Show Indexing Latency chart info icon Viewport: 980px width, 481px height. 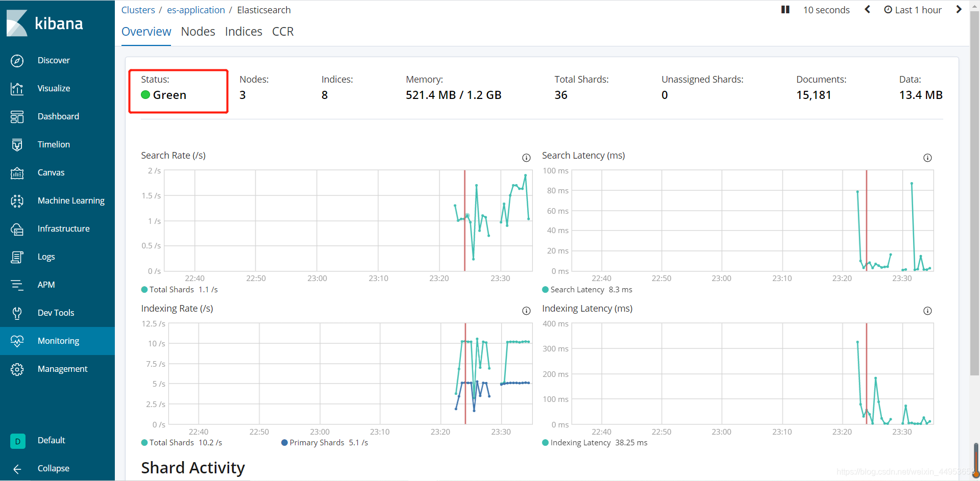[927, 311]
